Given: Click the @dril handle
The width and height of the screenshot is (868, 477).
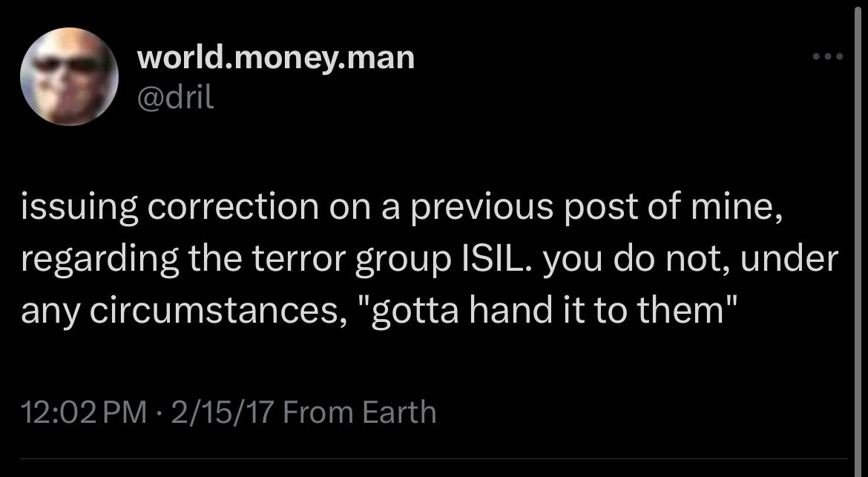Looking at the screenshot, I should (177, 96).
